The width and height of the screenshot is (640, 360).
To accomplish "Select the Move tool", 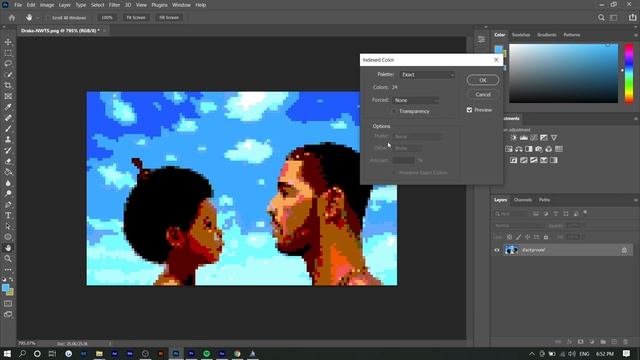I will click(x=8, y=42).
